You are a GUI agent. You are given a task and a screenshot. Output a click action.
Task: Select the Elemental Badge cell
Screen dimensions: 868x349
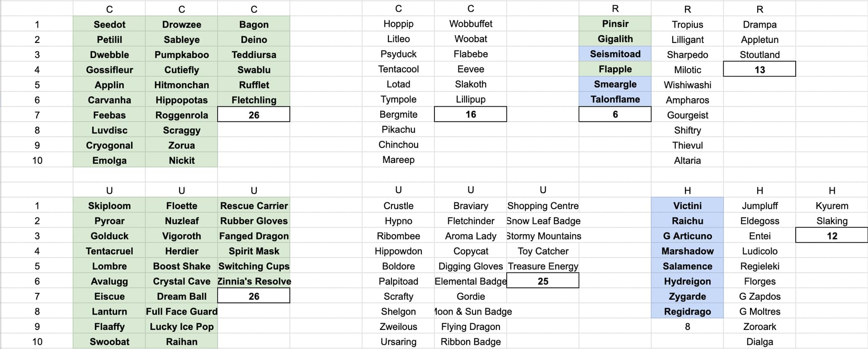point(471,281)
